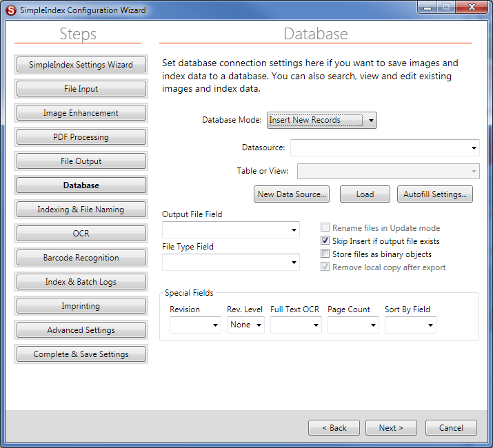Image resolution: width=493 pixels, height=448 pixels.
Task: Open the File Output step
Action: coord(81,161)
